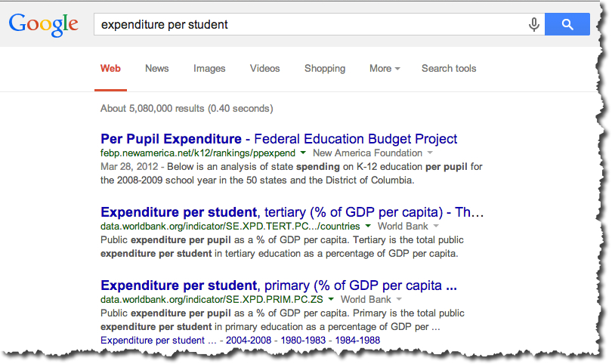Image resolution: width=612 pixels, height=364 pixels.
Task: Activate voice search microphone icon
Action: coord(534,24)
